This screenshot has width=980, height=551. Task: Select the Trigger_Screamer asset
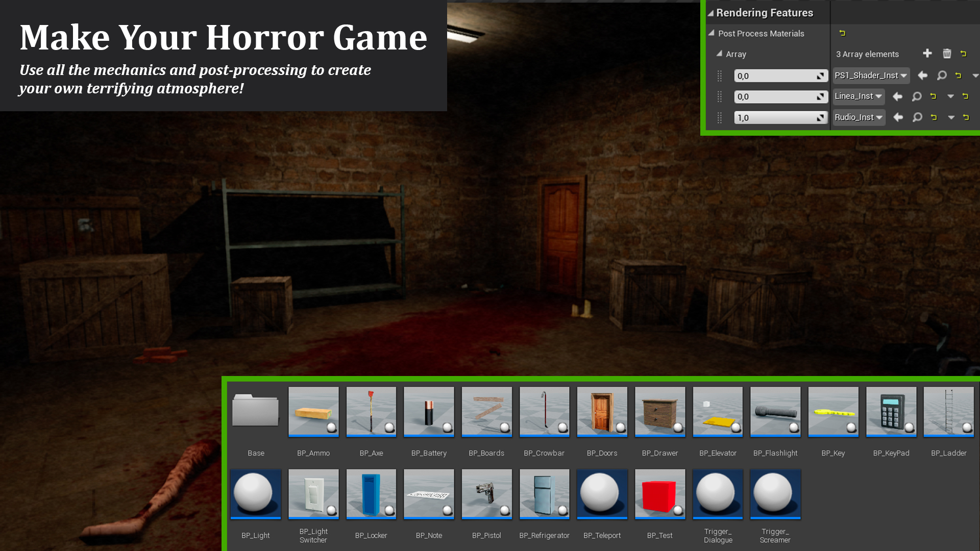point(775,494)
